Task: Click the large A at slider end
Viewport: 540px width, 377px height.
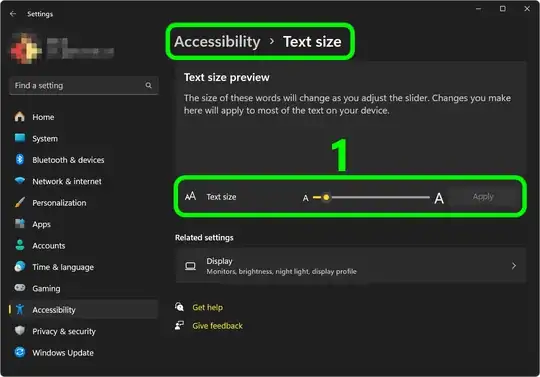Action: tap(439, 198)
